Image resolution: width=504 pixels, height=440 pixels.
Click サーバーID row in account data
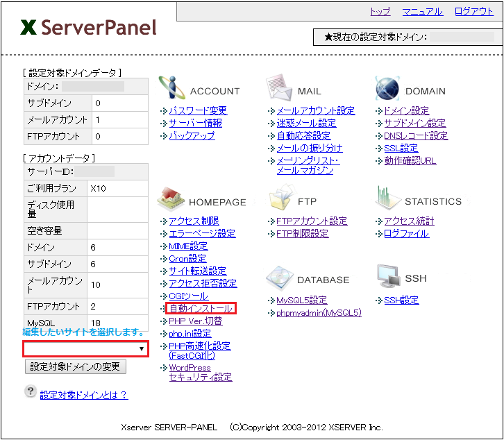pyautogui.click(x=86, y=172)
